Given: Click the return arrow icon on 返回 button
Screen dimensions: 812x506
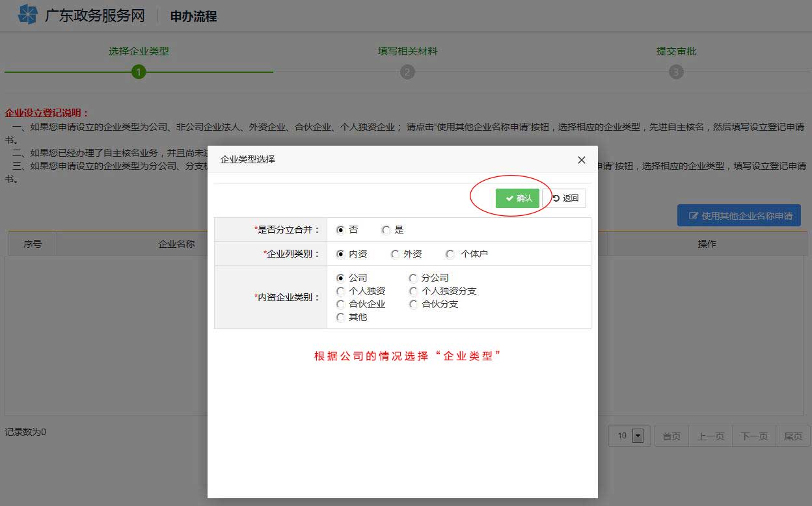Looking at the screenshot, I should (557, 198).
